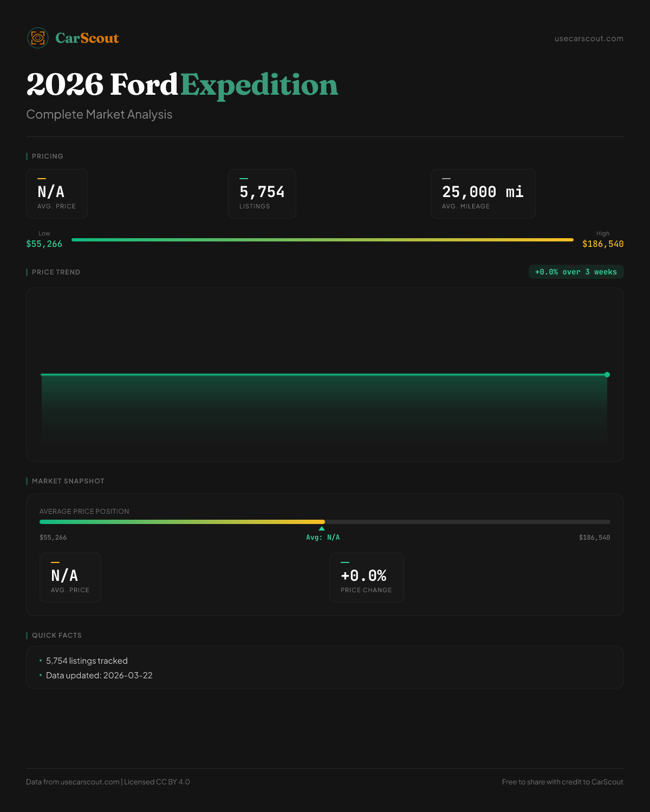Click the +0.0% over 3 weeks badge
The image size is (650, 812).
(x=576, y=272)
